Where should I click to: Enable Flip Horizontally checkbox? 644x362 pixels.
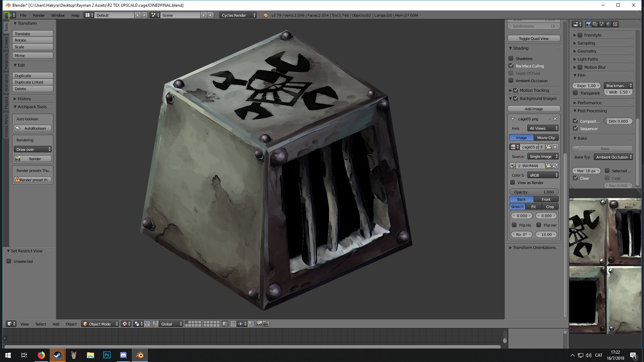pos(514,225)
